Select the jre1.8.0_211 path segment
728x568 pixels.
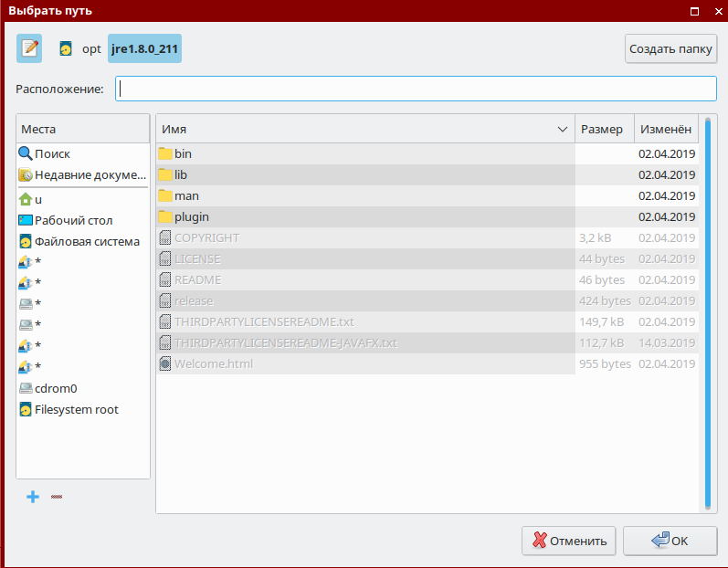coord(144,49)
